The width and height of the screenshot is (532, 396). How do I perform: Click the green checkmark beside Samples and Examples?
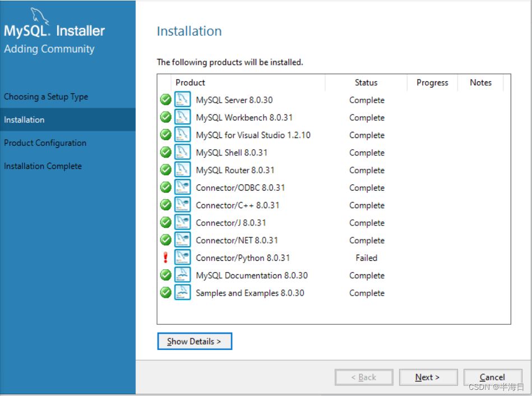coord(165,293)
